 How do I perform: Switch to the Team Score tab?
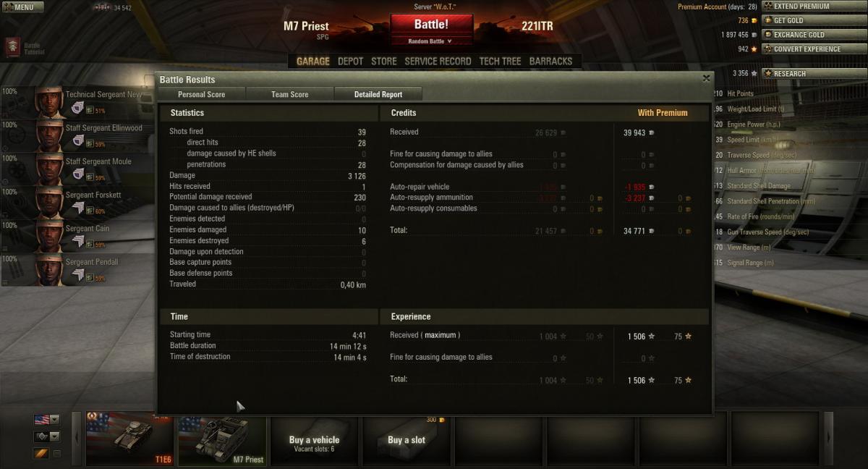tap(290, 94)
